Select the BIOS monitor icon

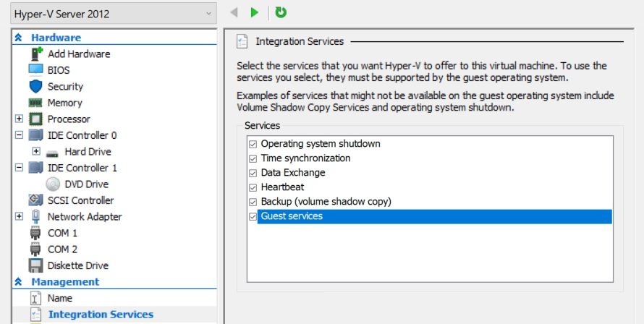tap(36, 70)
